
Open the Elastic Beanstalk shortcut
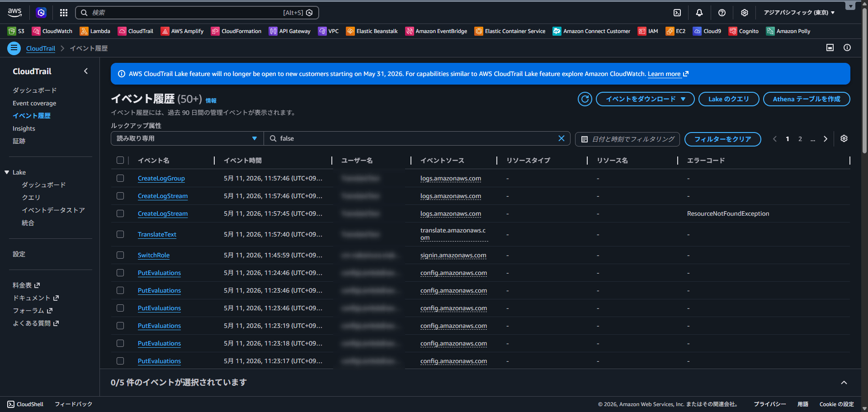click(372, 31)
